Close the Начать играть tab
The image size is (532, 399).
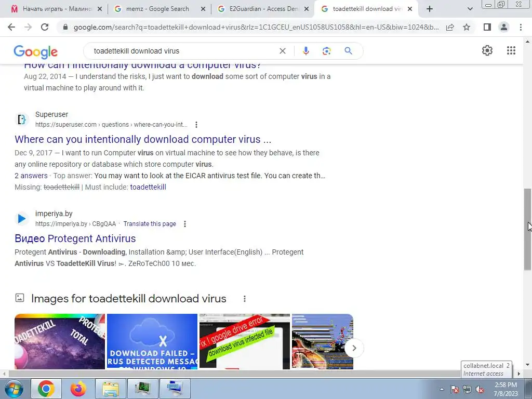pos(100,9)
